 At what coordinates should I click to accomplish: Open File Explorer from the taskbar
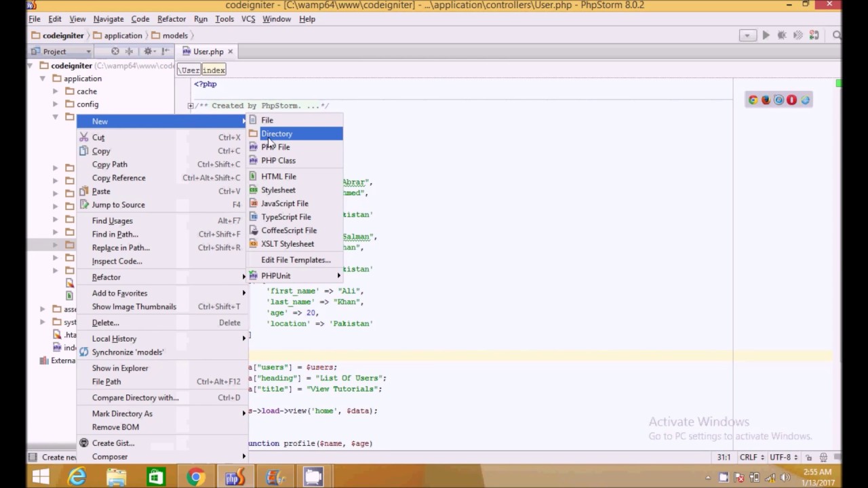[117, 477]
